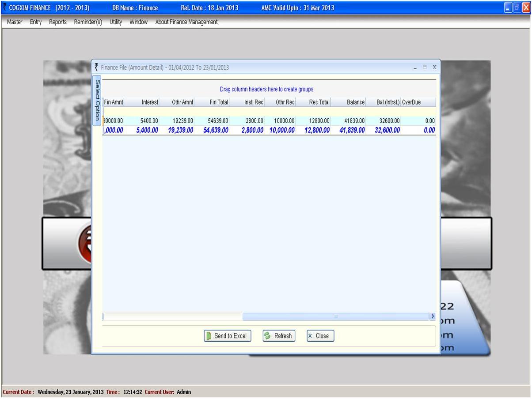Restore the COGXIM FINANCE main window
The width and height of the screenshot is (532, 399).
pyautogui.click(x=517, y=8)
